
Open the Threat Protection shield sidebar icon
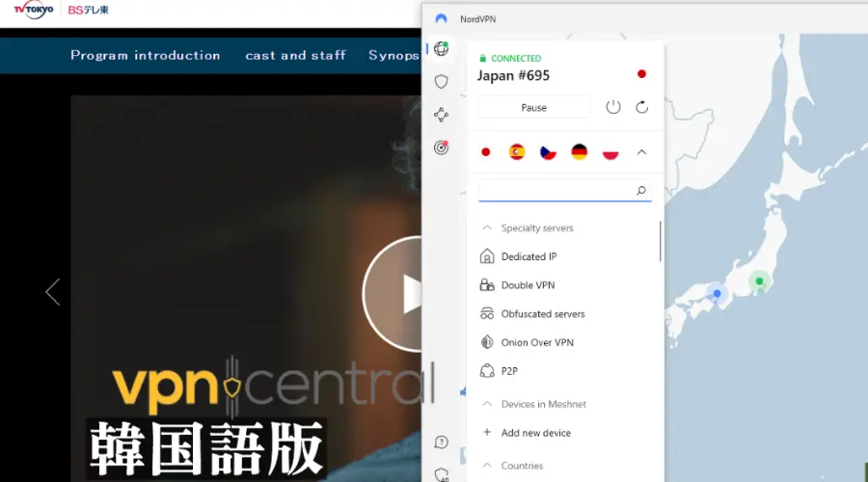pyautogui.click(x=441, y=82)
